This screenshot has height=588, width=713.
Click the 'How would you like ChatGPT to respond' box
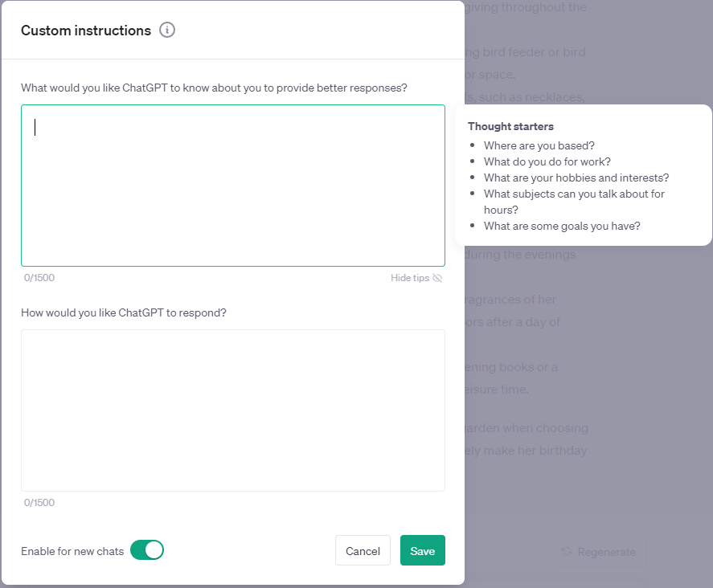233,410
